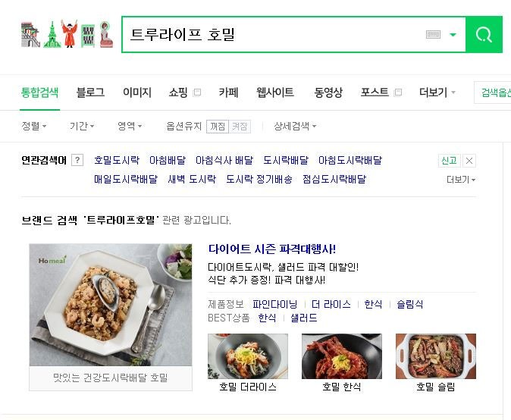The width and height of the screenshot is (511, 420).
Task: Click the question mark help icon beside 연관검색어
Action: click(x=77, y=160)
